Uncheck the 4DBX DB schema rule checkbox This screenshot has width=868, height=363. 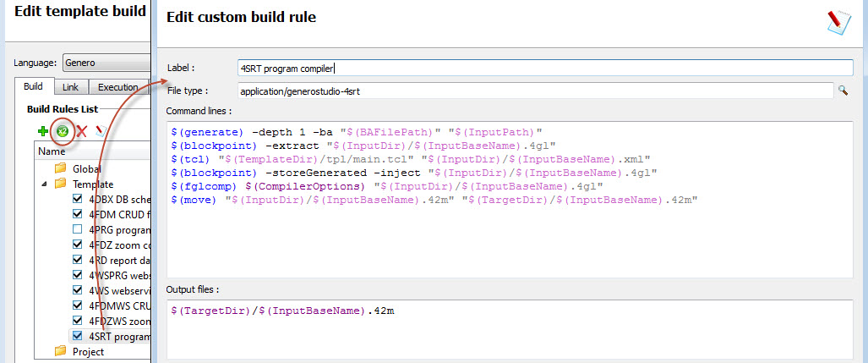[79, 200]
